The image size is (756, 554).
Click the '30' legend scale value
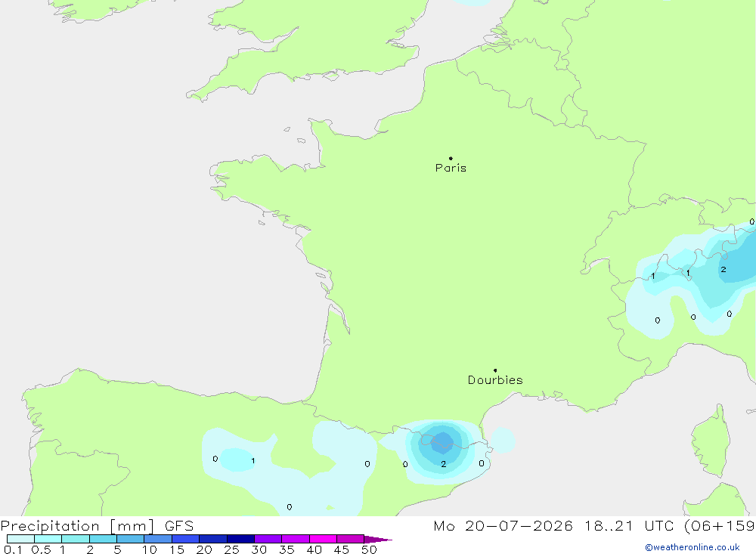point(259,549)
